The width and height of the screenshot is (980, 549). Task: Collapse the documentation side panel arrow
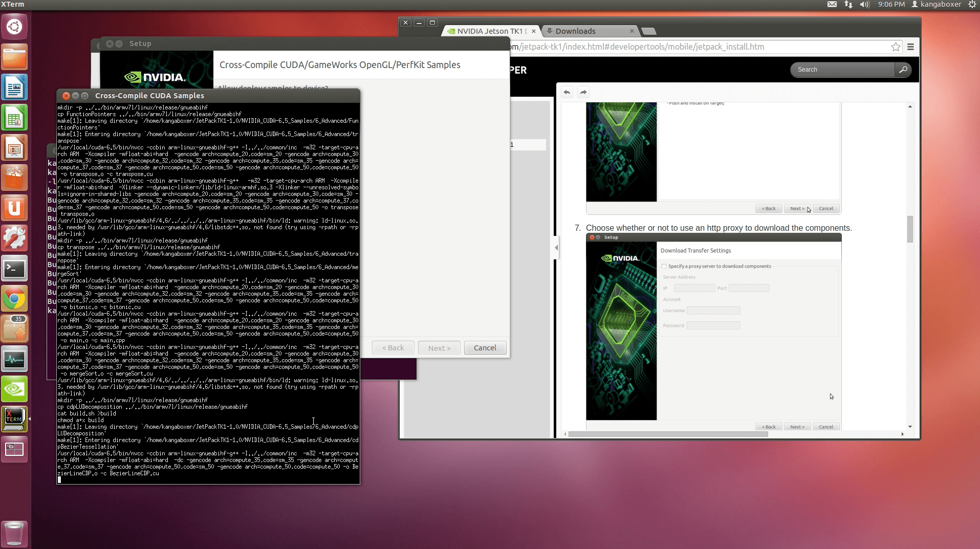556,248
